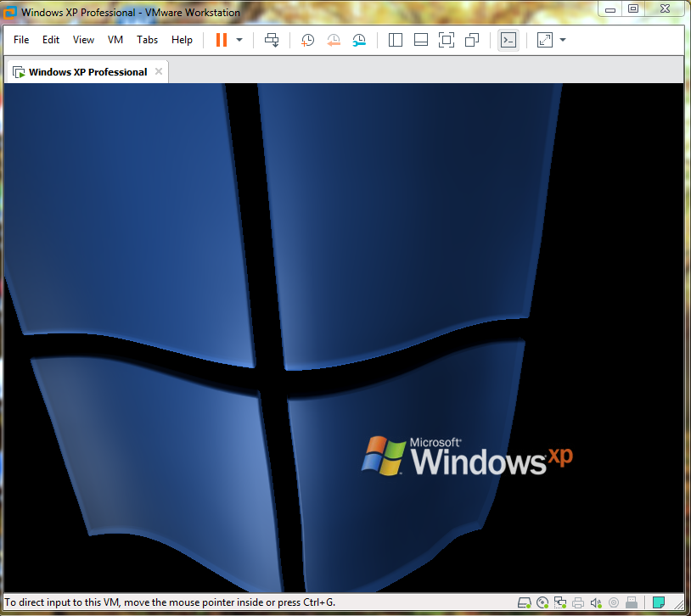The image size is (691, 616).
Task: Switch to Unity mode
Action: click(x=472, y=40)
